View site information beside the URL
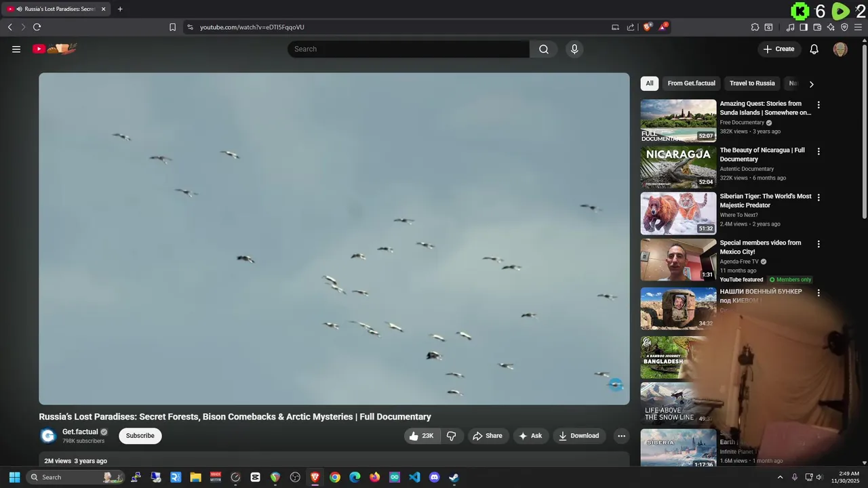This screenshot has width=868, height=488. tap(190, 27)
